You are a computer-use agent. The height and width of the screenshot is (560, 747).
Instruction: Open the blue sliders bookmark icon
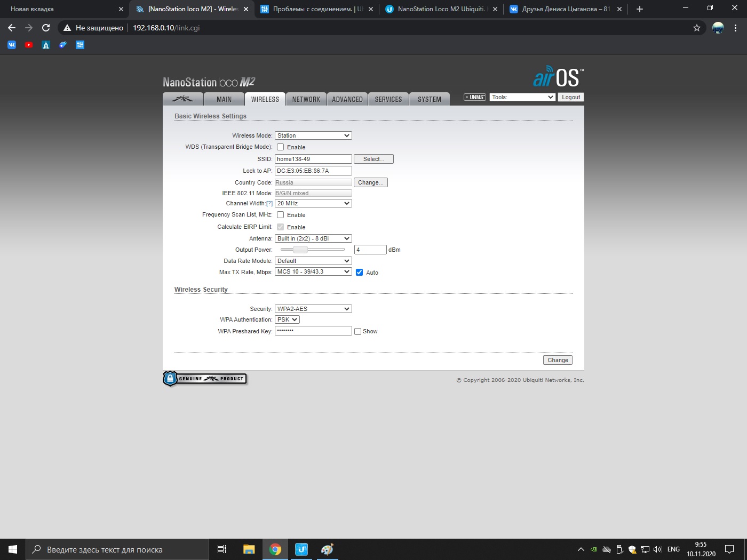[80, 45]
